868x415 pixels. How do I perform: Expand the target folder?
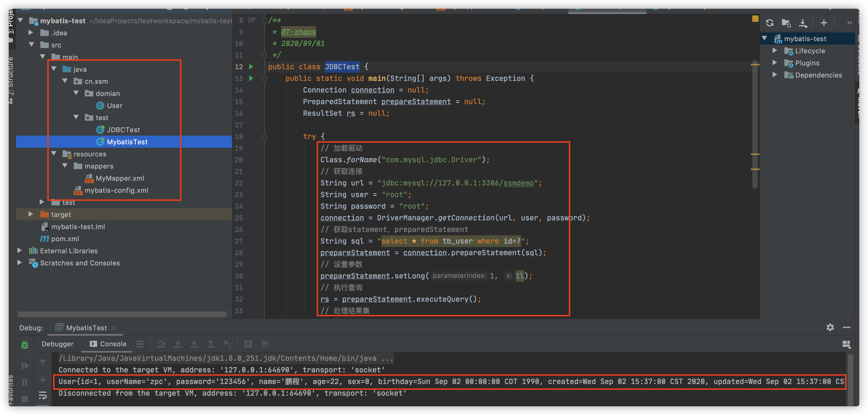click(x=31, y=215)
